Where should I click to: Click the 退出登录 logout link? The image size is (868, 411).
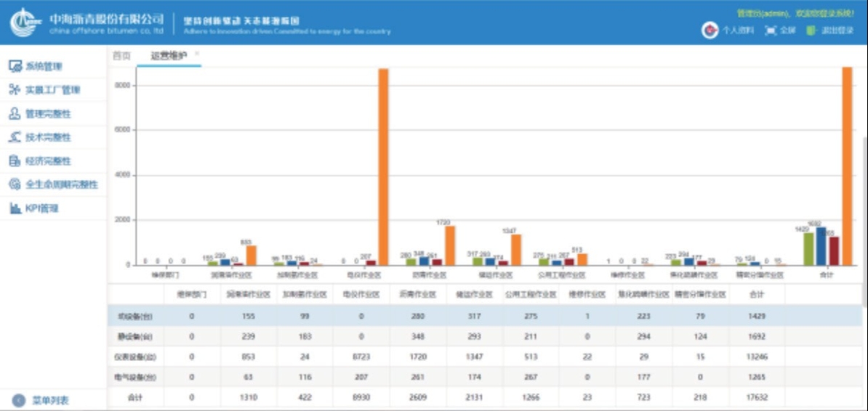[x=837, y=30]
